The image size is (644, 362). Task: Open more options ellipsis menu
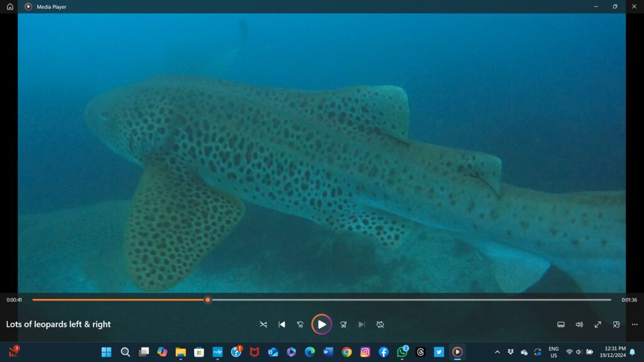click(635, 324)
